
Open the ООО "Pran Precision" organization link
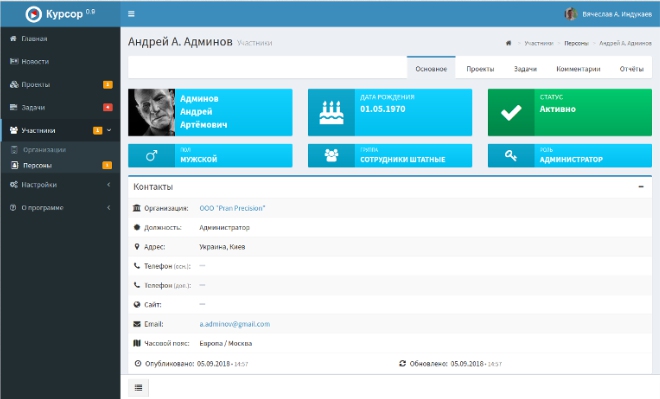232,208
